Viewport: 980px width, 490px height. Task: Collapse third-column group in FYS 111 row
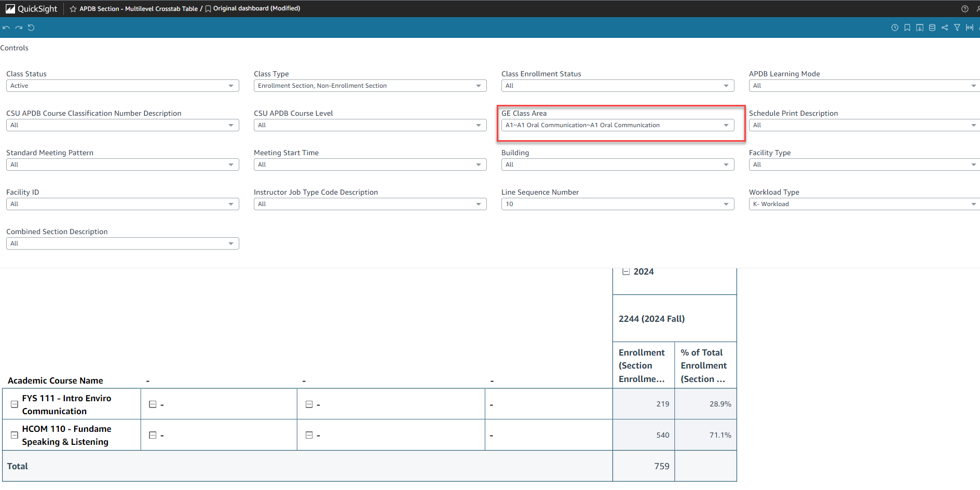pyautogui.click(x=309, y=404)
